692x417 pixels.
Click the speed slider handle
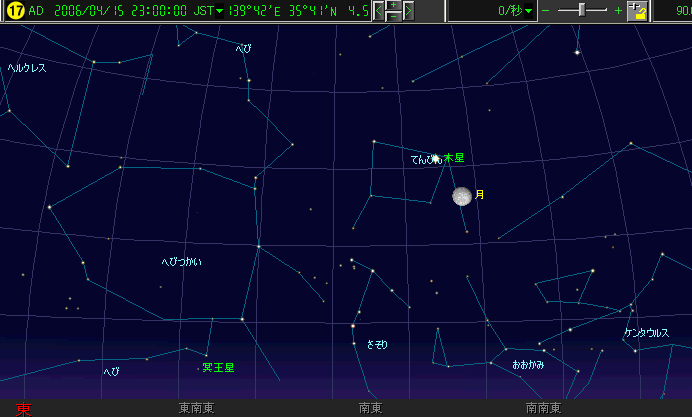point(580,10)
